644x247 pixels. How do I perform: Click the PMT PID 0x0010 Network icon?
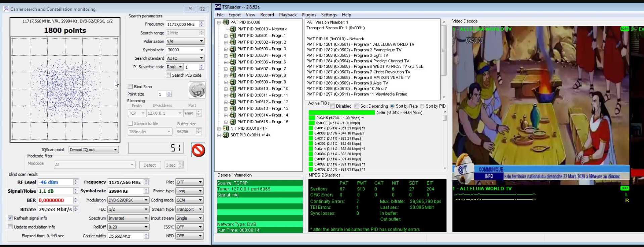pos(233,29)
